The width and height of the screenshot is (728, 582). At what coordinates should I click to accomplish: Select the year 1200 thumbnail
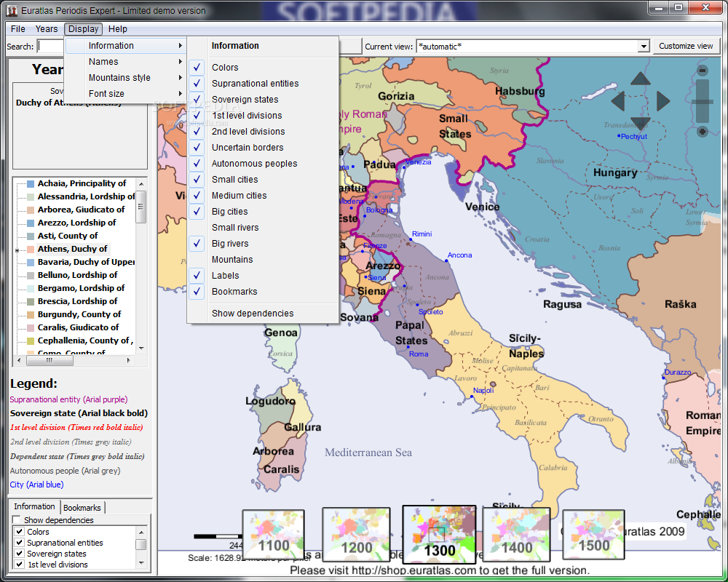click(x=356, y=534)
